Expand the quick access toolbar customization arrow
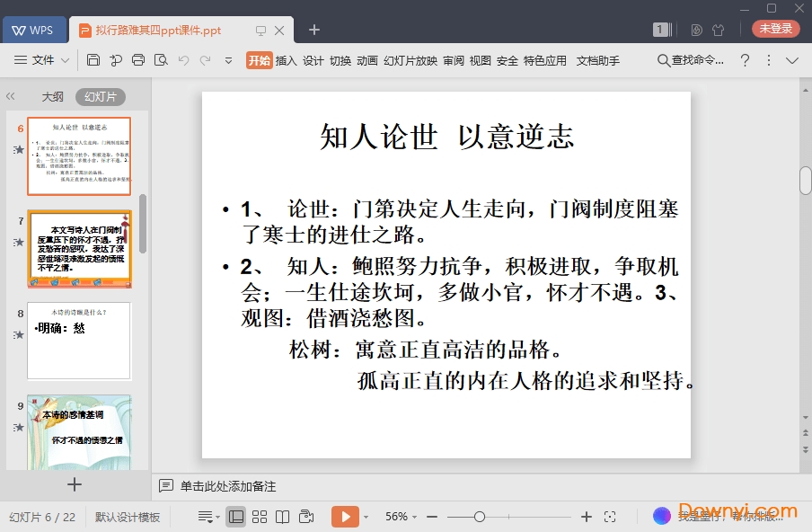The image size is (812, 532). click(x=228, y=60)
